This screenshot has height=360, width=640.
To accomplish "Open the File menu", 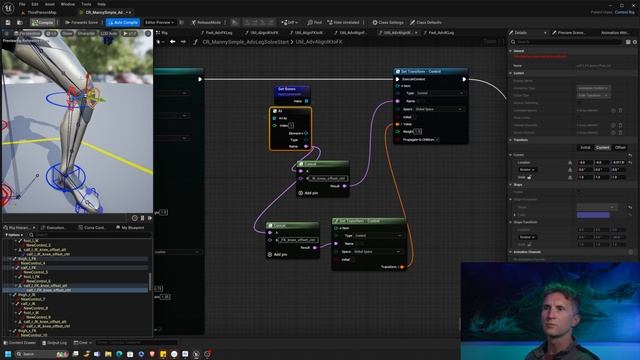I will [x=22, y=4].
